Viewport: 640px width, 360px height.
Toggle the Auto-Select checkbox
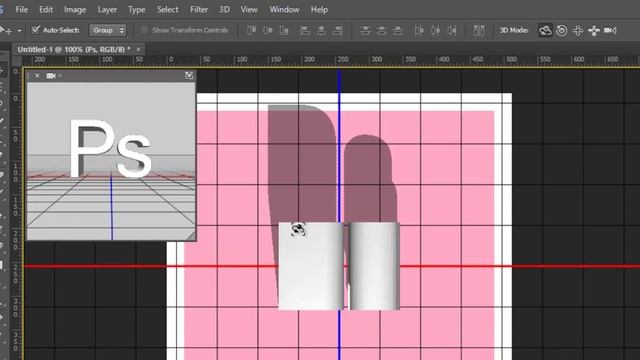[36, 30]
